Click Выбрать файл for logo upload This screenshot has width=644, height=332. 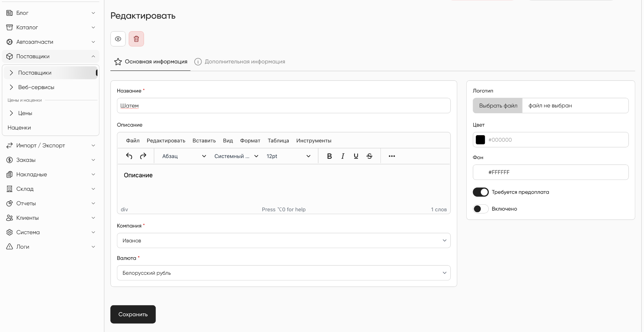[x=498, y=106]
